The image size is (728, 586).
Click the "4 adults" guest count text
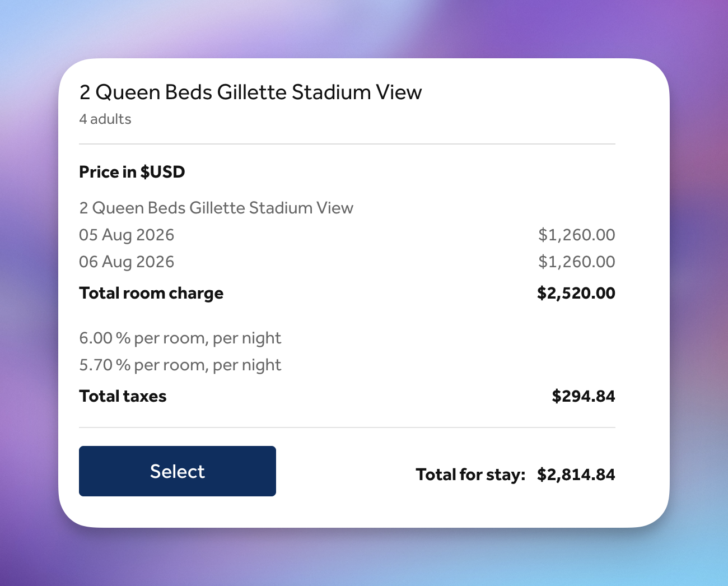105,119
